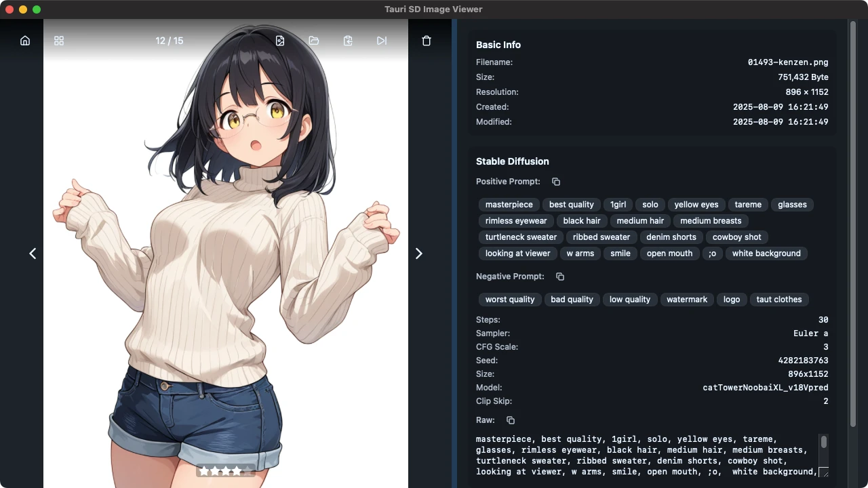Open a folder of images

pyautogui.click(x=313, y=41)
